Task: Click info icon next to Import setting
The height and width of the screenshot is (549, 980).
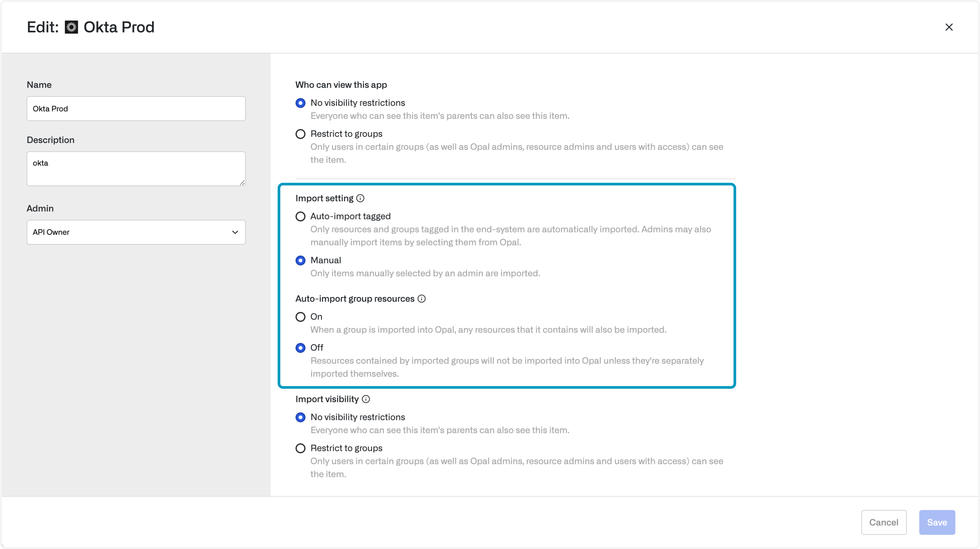Action: 360,198
